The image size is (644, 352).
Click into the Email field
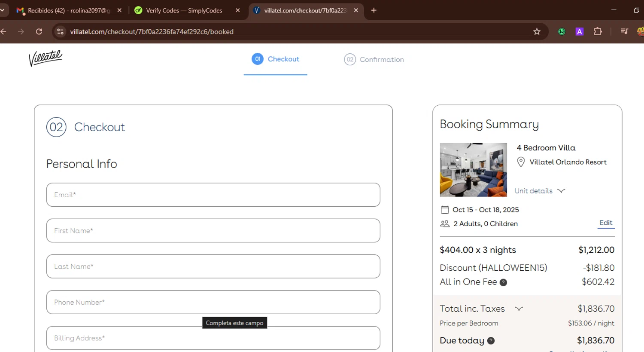click(213, 195)
